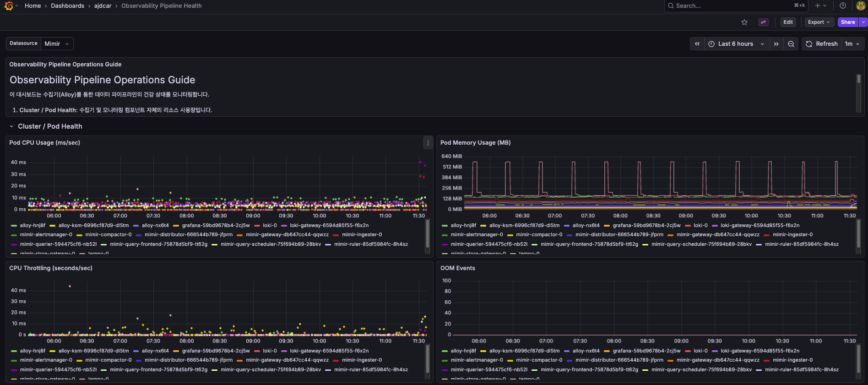Toggle mimir-gateway-db647cc44-qqwzz in OOM Events legend

click(718, 360)
